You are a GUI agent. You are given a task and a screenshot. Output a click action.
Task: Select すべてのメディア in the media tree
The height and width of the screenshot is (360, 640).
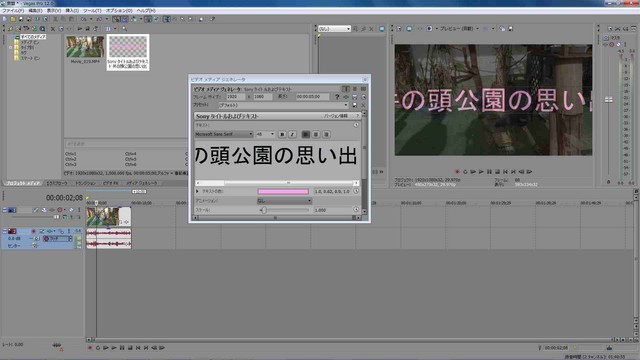point(33,37)
